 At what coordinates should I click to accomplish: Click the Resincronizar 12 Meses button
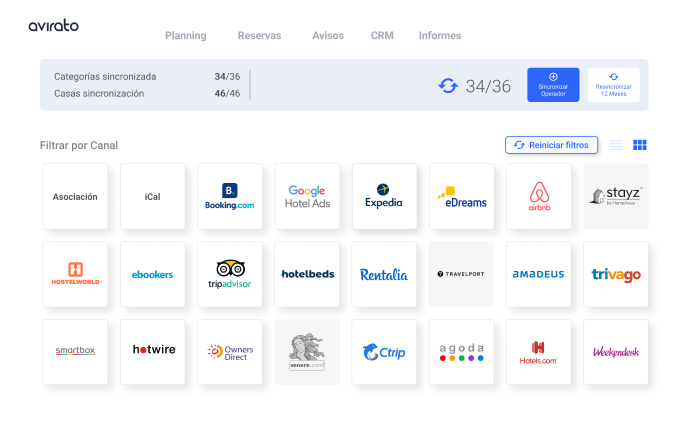(614, 85)
